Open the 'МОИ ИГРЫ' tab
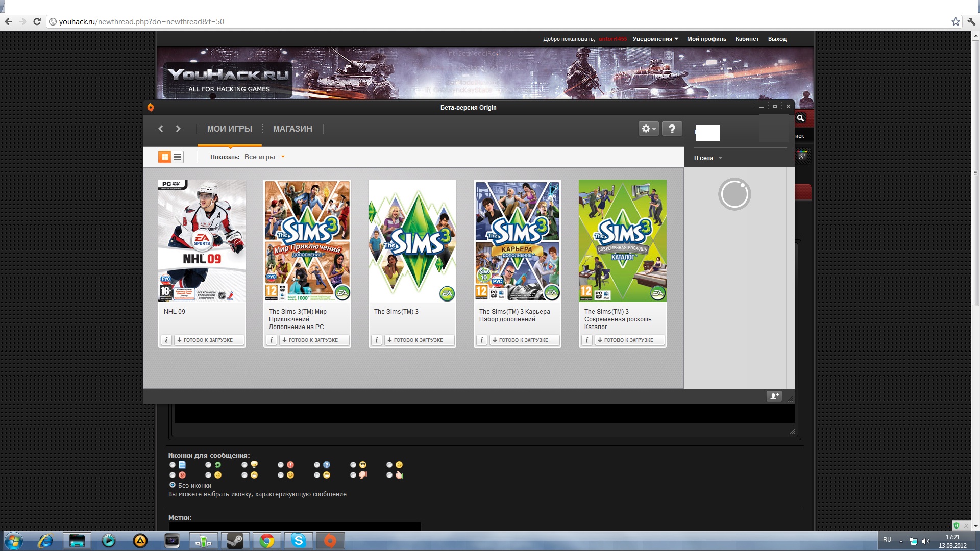Viewport: 980px width, 551px height. 230,129
